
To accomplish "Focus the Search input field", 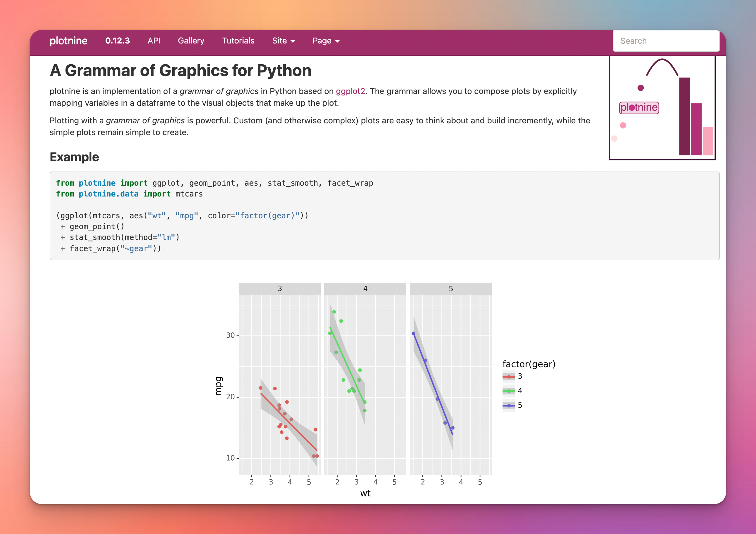I will pyautogui.click(x=666, y=41).
